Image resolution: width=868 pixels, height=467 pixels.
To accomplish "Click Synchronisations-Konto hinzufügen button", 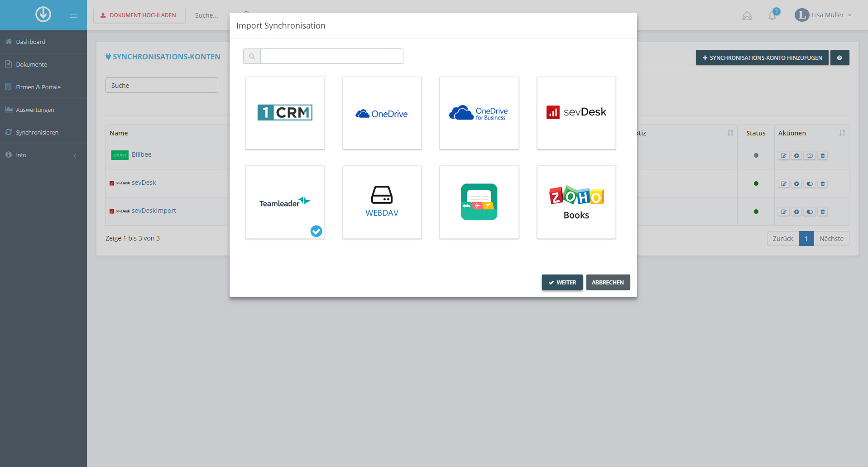I will point(762,58).
